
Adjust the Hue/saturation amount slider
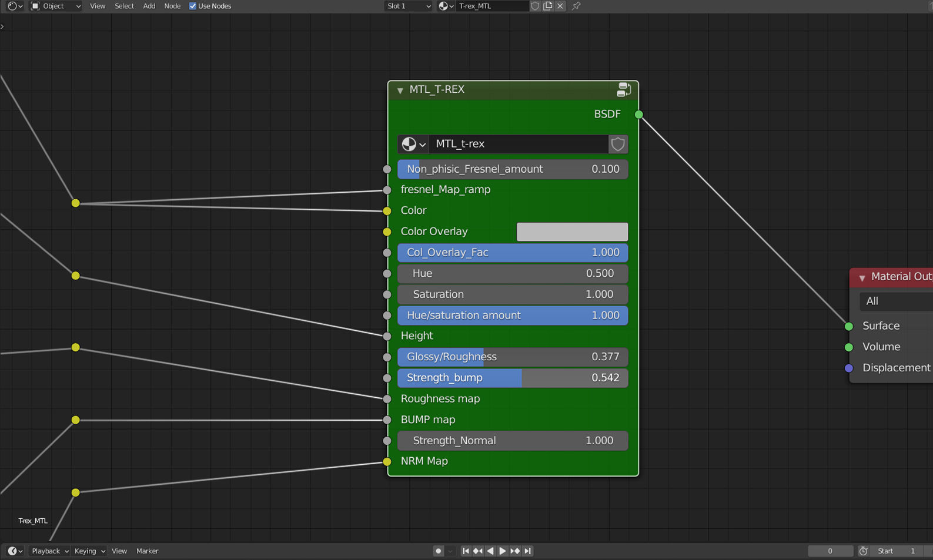coord(513,316)
